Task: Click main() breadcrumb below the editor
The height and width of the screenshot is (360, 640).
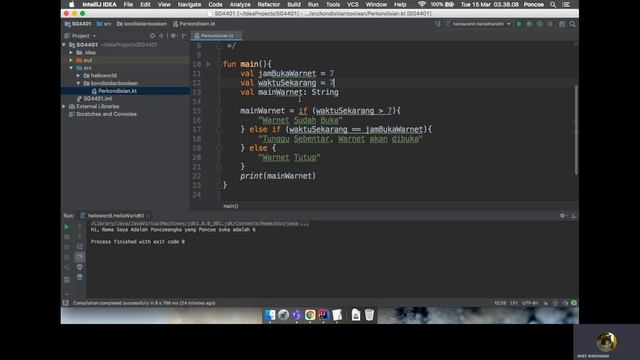Action: pyautogui.click(x=231, y=206)
